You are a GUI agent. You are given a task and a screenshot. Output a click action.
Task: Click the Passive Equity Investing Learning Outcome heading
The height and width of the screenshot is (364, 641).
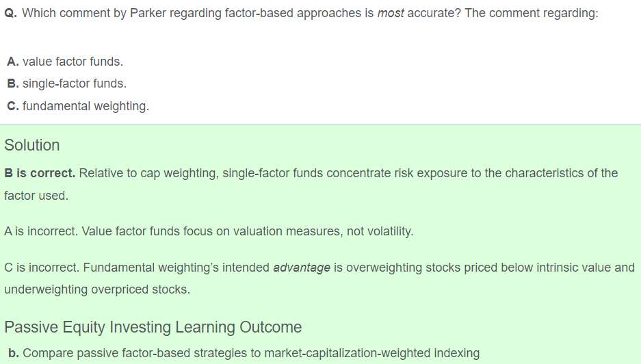coord(153,327)
